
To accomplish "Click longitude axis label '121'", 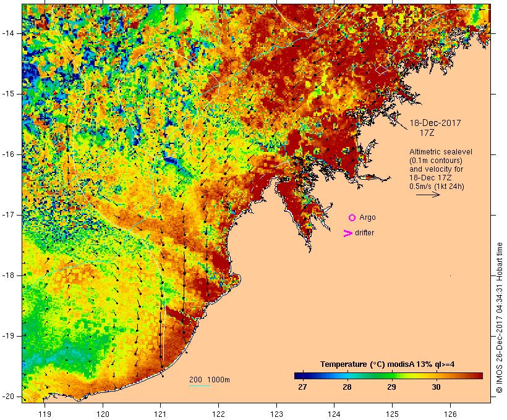I will click(x=161, y=414).
